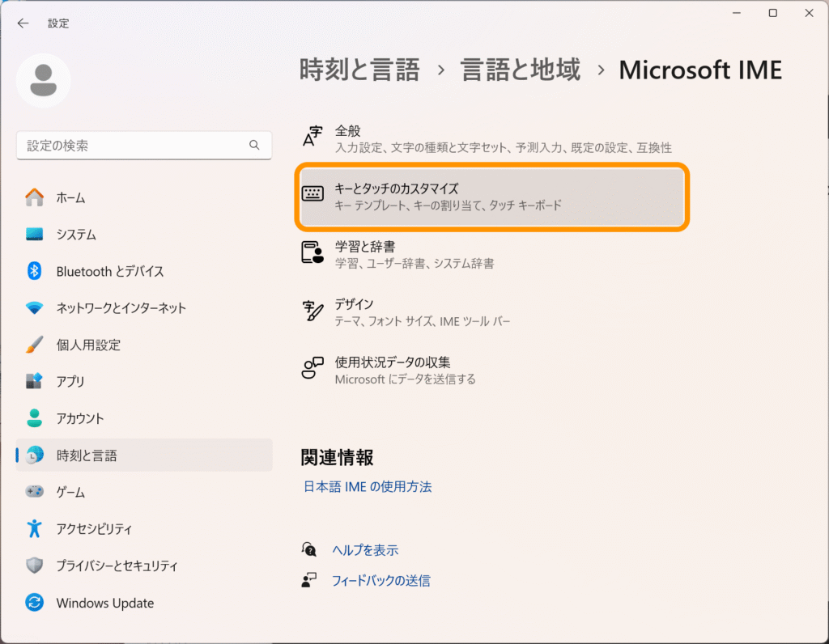
Task: Open ゲーム via the controller icon
Action: 34,492
